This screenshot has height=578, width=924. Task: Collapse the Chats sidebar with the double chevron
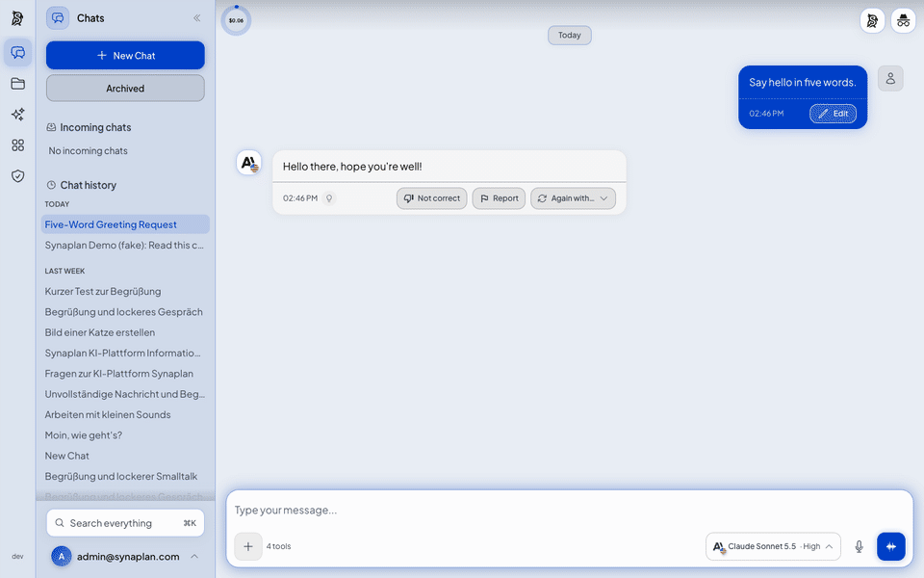pyautogui.click(x=196, y=18)
